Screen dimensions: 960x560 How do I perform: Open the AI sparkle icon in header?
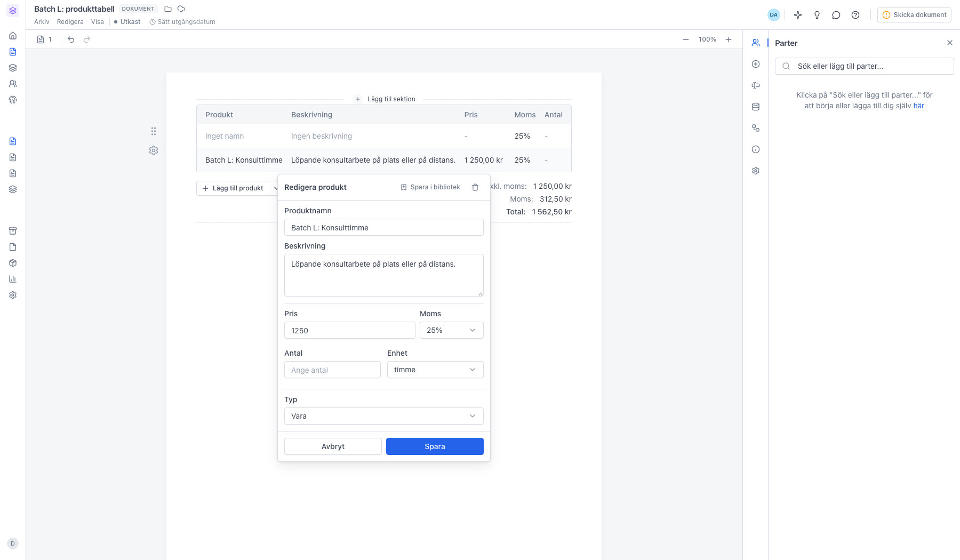[798, 15]
